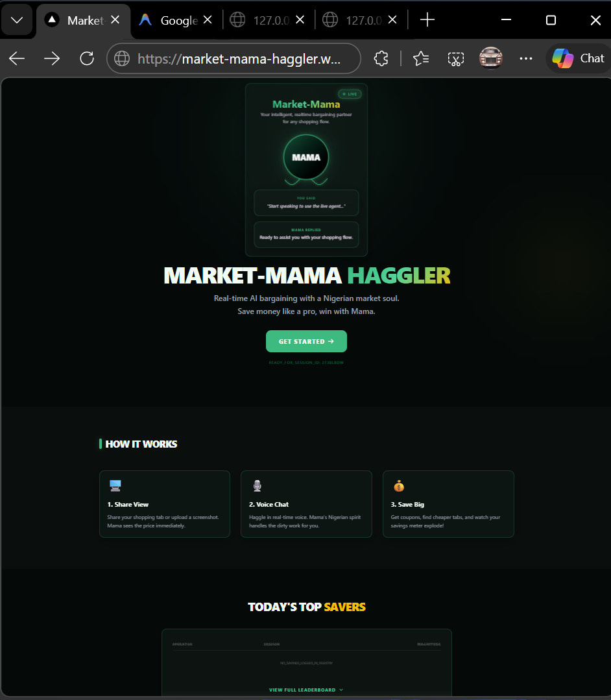The height and width of the screenshot is (700, 611).
Task: Reload the page with refresh icon
Action: click(86, 58)
